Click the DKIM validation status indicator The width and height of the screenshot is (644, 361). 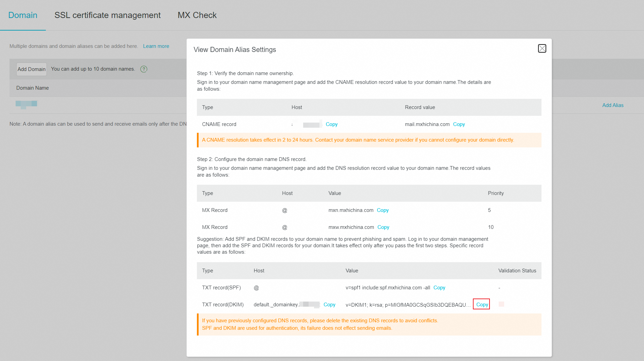pos(501,304)
